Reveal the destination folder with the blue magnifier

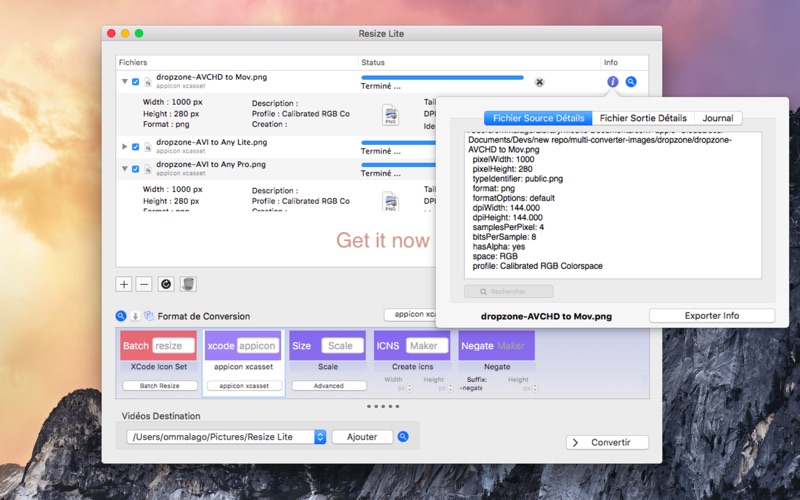[x=403, y=437]
